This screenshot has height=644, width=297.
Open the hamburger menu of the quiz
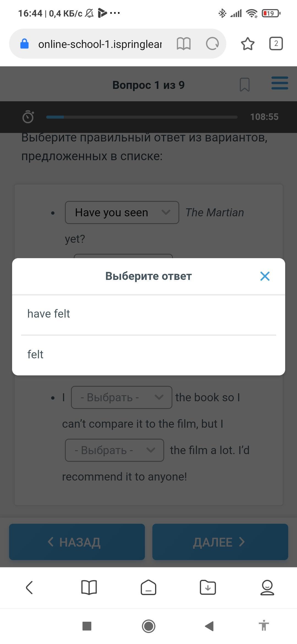click(280, 83)
